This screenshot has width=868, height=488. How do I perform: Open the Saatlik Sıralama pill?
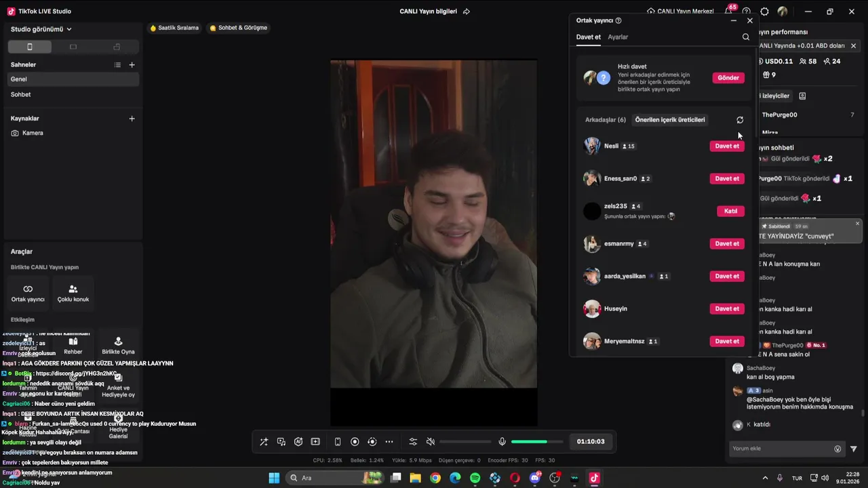[x=174, y=28]
